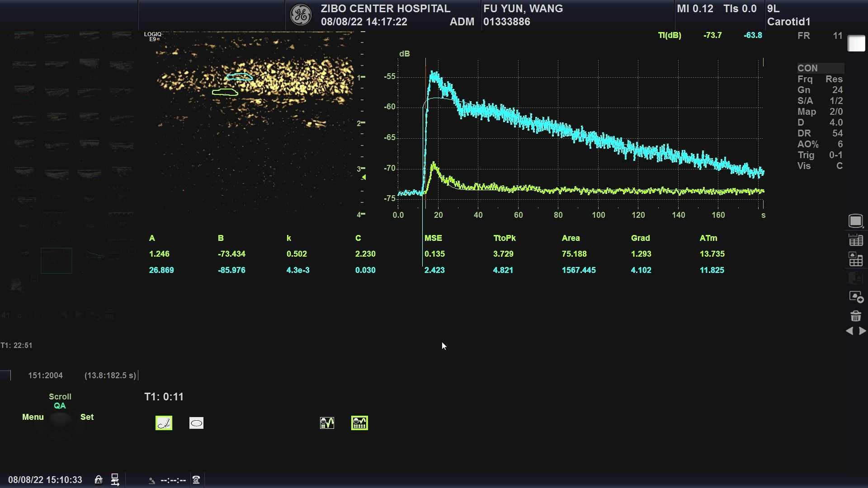Click the single-screen display icon
Screen dimensions: 868x488
[x=855, y=221]
